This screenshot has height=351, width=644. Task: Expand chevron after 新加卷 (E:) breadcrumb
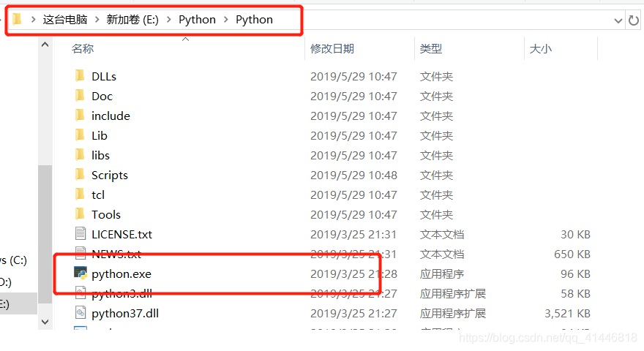(x=169, y=20)
